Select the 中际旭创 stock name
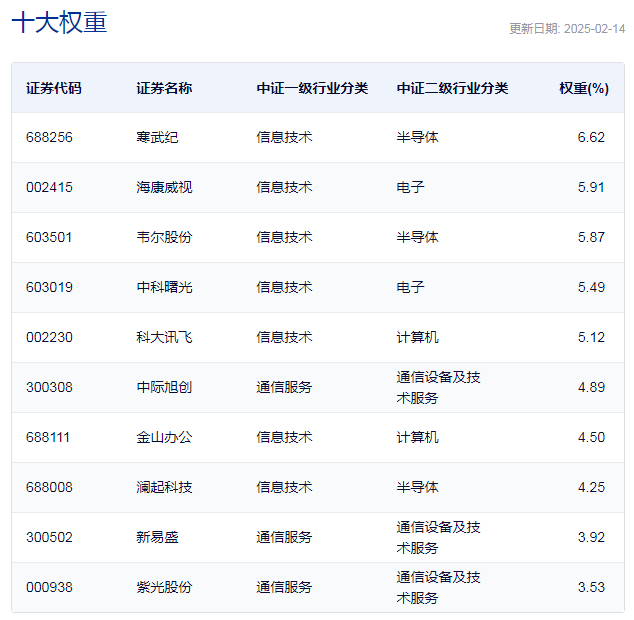 164,387
